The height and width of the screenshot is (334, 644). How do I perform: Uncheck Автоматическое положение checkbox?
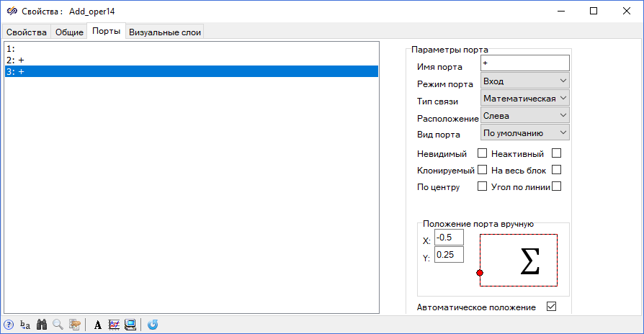[x=552, y=307]
